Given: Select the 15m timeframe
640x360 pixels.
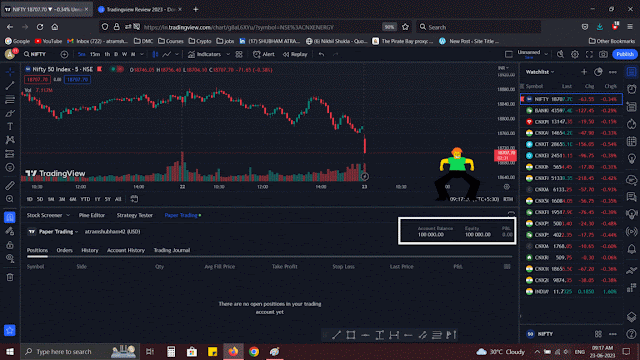Looking at the screenshot, I should [95, 54].
